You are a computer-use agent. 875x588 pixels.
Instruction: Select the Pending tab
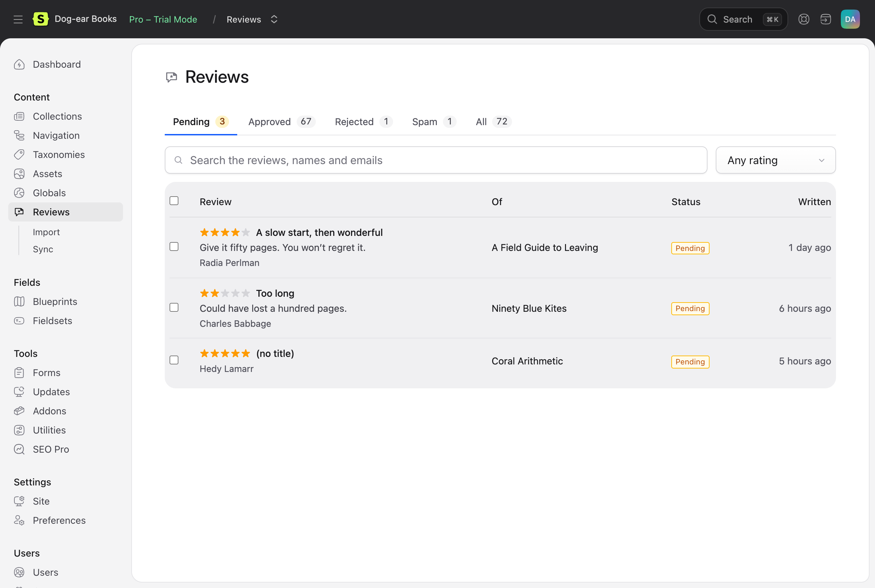pos(201,121)
